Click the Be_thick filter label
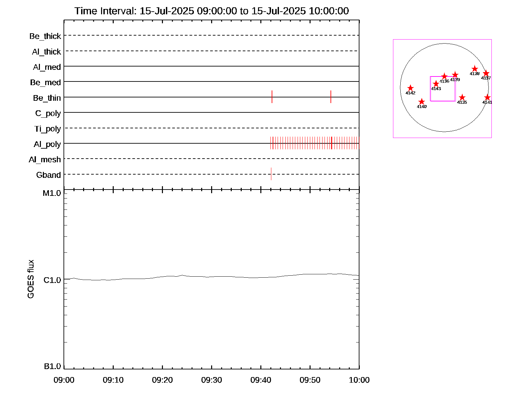This screenshot has width=532, height=399. 45,36
